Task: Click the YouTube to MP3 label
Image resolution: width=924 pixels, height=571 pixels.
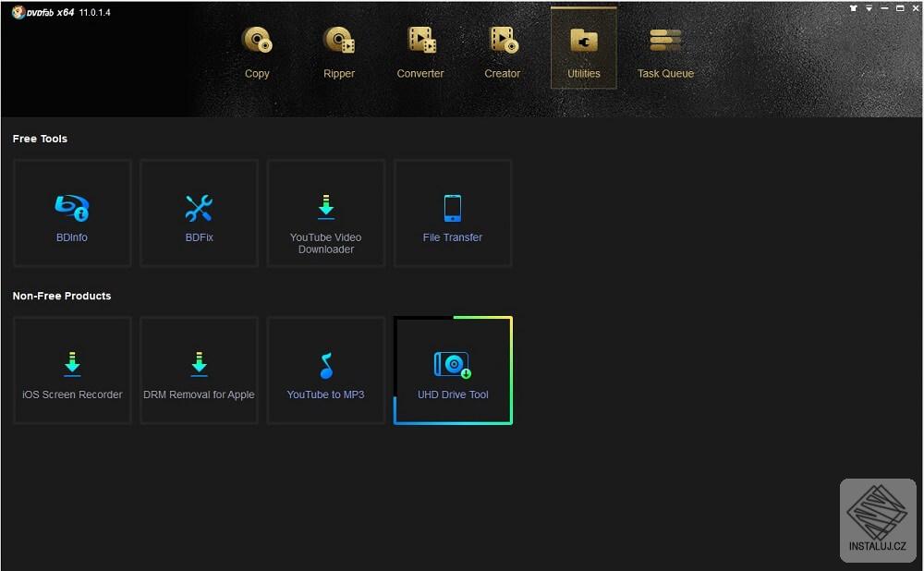Action: pyautogui.click(x=325, y=395)
